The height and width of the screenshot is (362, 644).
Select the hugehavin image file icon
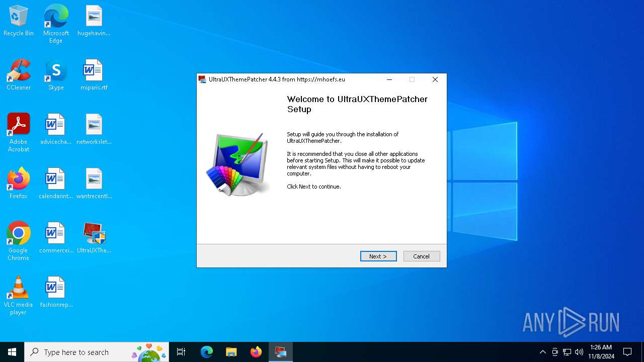[94, 21]
